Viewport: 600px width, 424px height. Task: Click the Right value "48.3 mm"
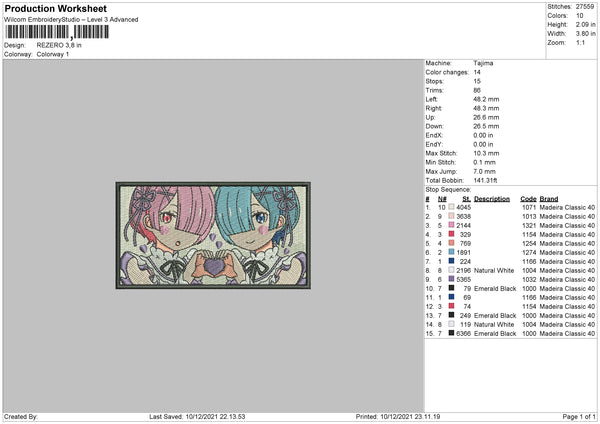[x=486, y=108]
